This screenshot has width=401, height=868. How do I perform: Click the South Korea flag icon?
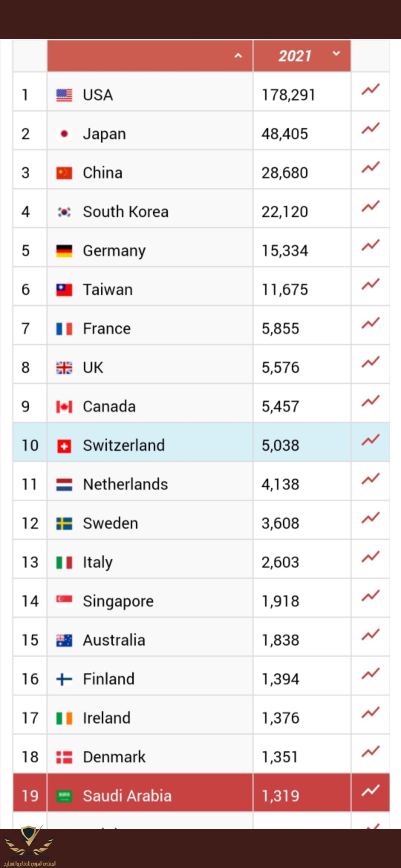coord(64,212)
